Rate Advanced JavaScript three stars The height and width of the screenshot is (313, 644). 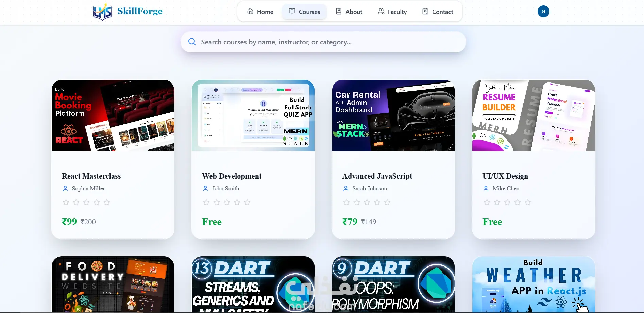pos(367,202)
